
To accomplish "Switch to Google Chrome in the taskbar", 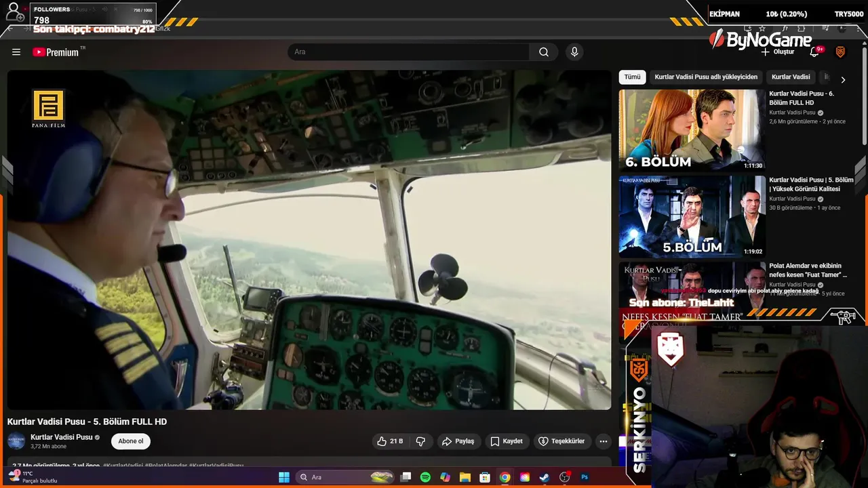I will click(505, 477).
